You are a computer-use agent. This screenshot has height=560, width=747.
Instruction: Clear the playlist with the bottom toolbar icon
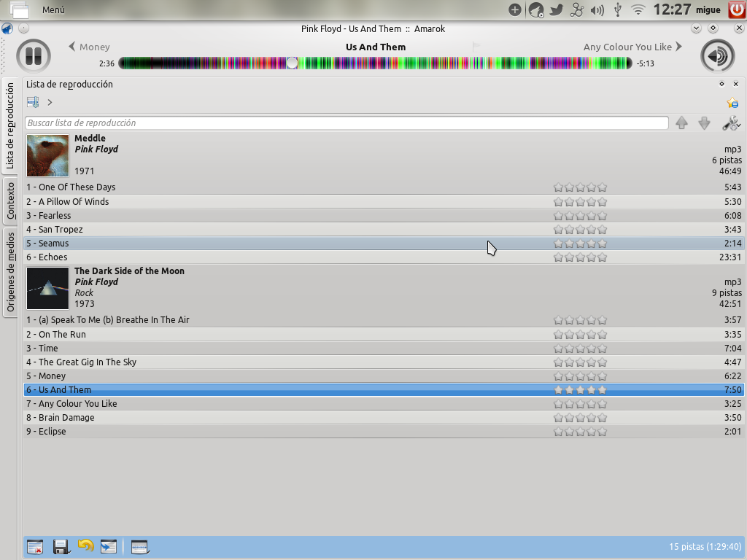(35, 547)
